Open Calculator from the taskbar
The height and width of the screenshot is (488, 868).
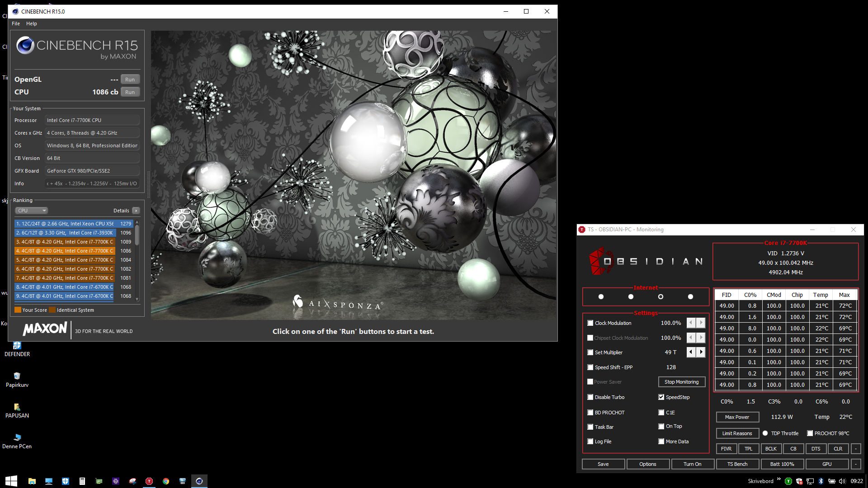(x=82, y=481)
